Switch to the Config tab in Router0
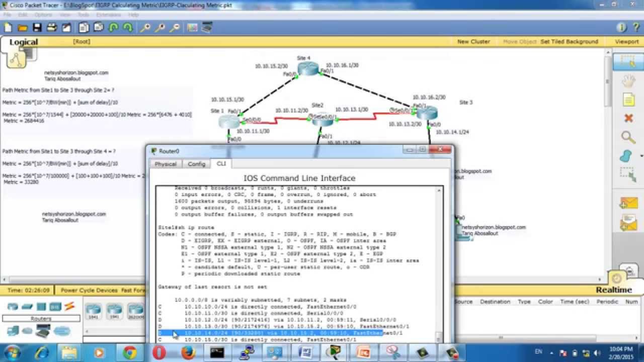 coord(196,164)
